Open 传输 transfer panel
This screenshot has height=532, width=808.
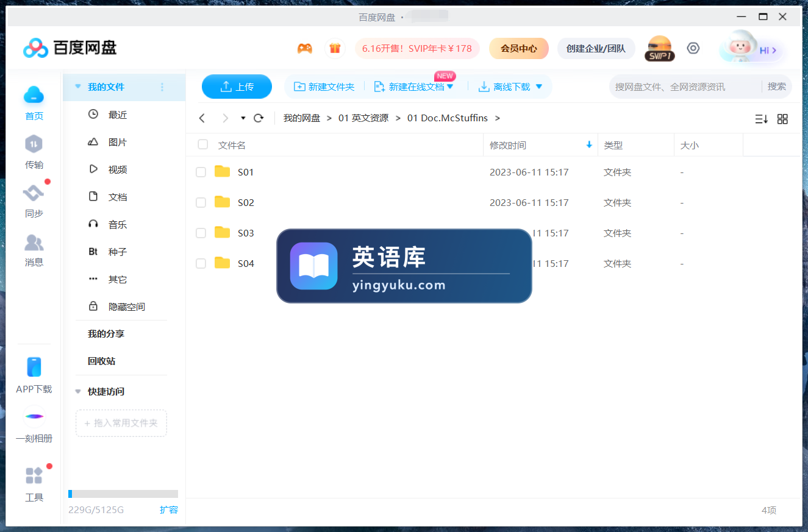pos(34,152)
